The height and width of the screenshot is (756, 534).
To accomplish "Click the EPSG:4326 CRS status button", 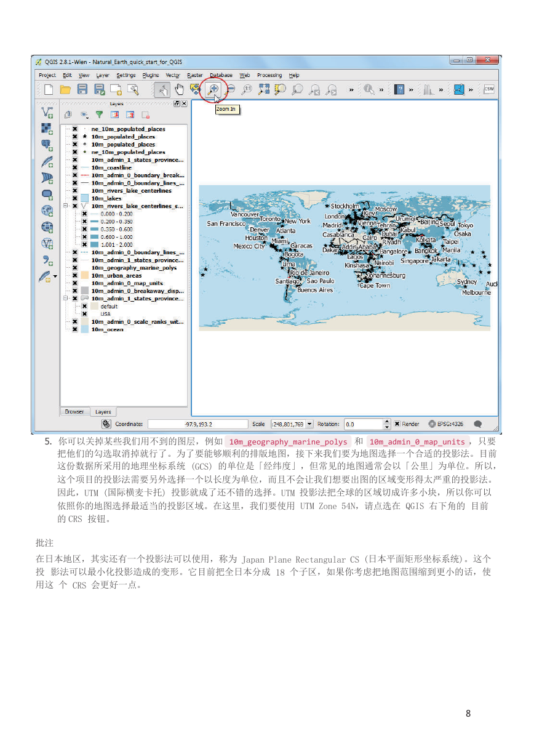I will click(446, 424).
